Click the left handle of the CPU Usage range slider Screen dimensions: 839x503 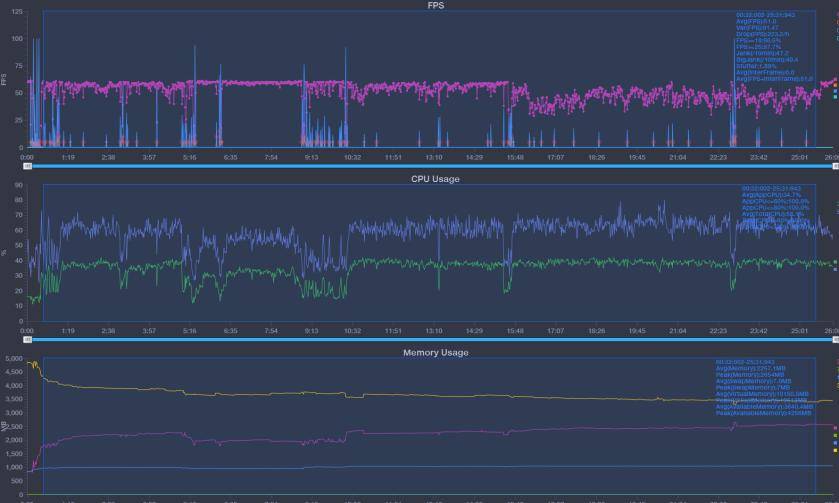pos(28,340)
